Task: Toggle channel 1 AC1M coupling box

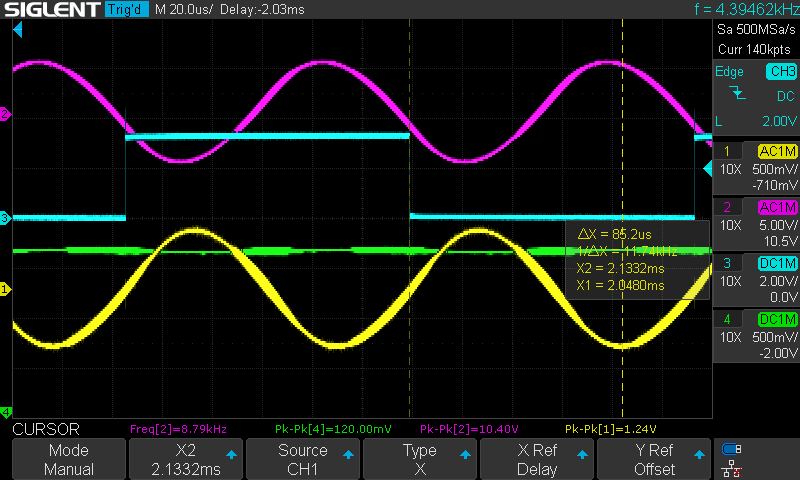Action: click(778, 151)
